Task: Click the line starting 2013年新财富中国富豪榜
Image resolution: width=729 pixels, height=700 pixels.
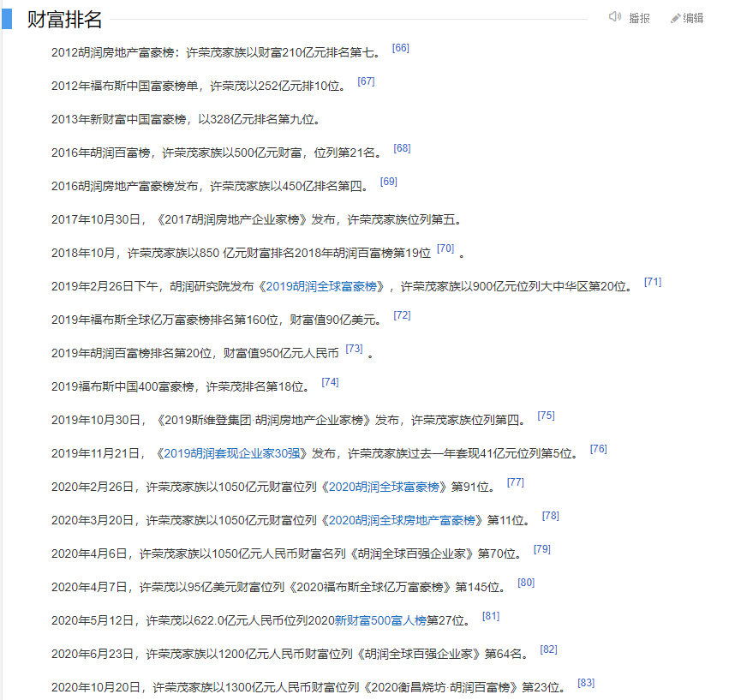Action: [x=186, y=120]
